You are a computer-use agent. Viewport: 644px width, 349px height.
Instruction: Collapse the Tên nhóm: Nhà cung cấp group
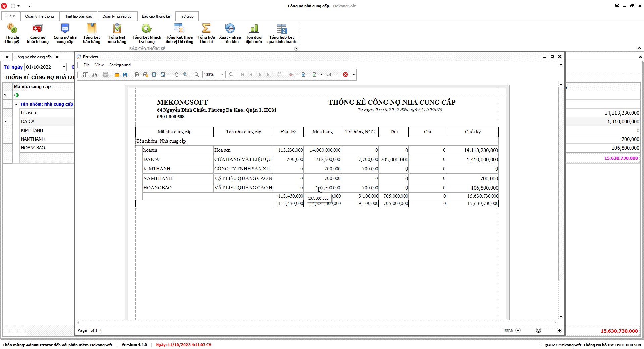(16, 104)
